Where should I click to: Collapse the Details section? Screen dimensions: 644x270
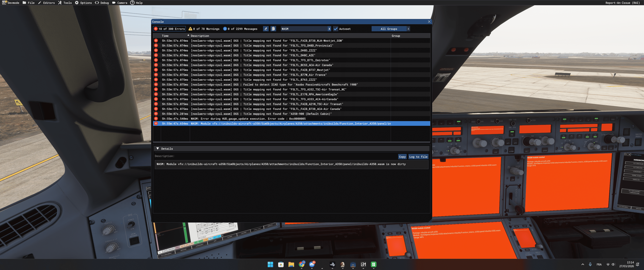click(157, 148)
